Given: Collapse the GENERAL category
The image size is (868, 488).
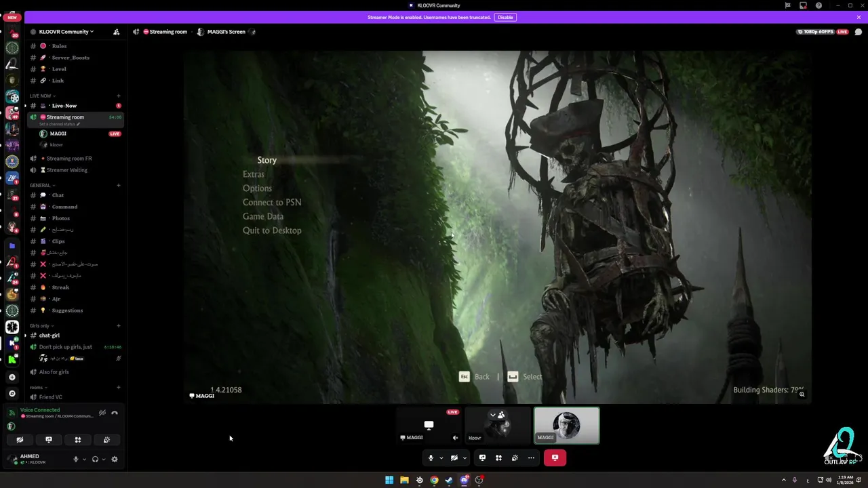Looking at the screenshot, I should [x=42, y=185].
